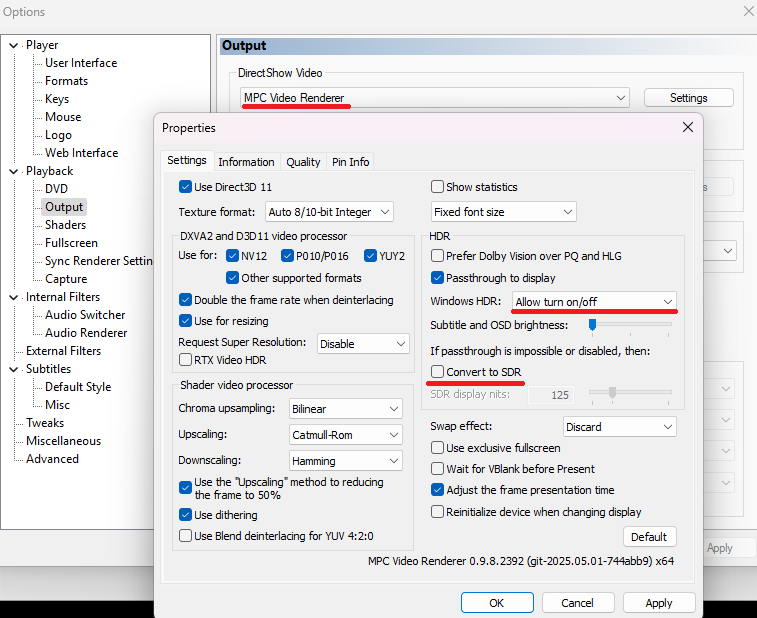Select Default Style under Subtitles
The width and height of the screenshot is (757, 618).
tap(78, 387)
